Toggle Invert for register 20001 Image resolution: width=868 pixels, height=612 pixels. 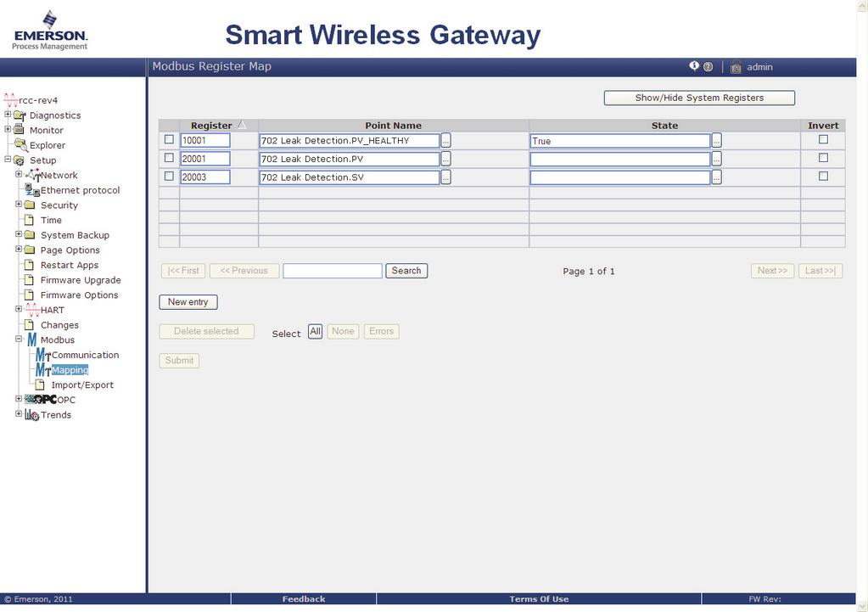click(x=823, y=158)
